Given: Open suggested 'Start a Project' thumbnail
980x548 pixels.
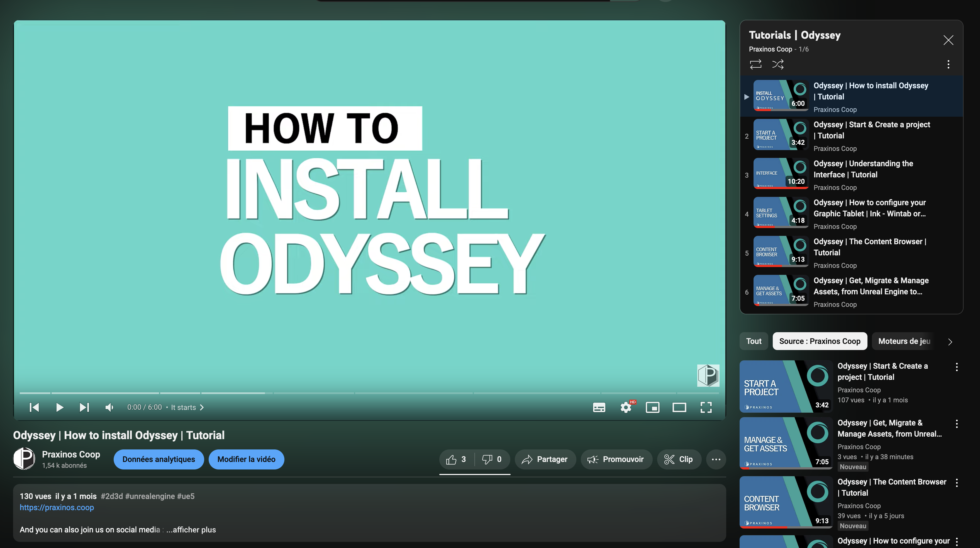Looking at the screenshot, I should click(x=786, y=386).
